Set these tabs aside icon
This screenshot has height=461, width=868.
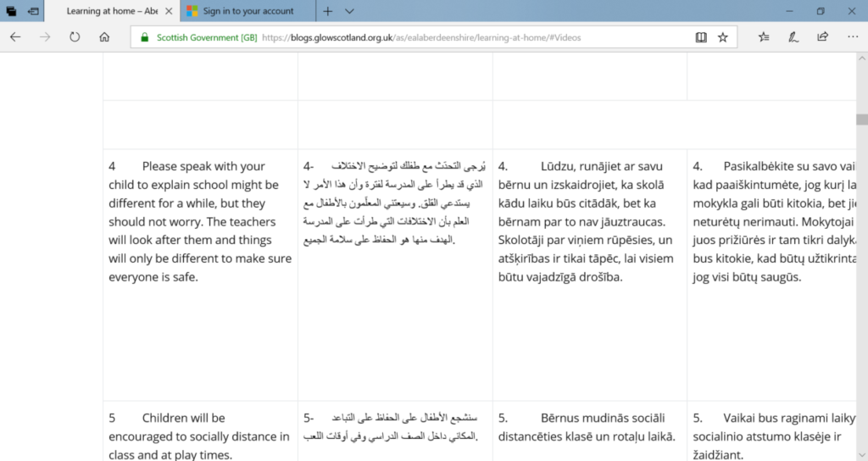tap(34, 11)
